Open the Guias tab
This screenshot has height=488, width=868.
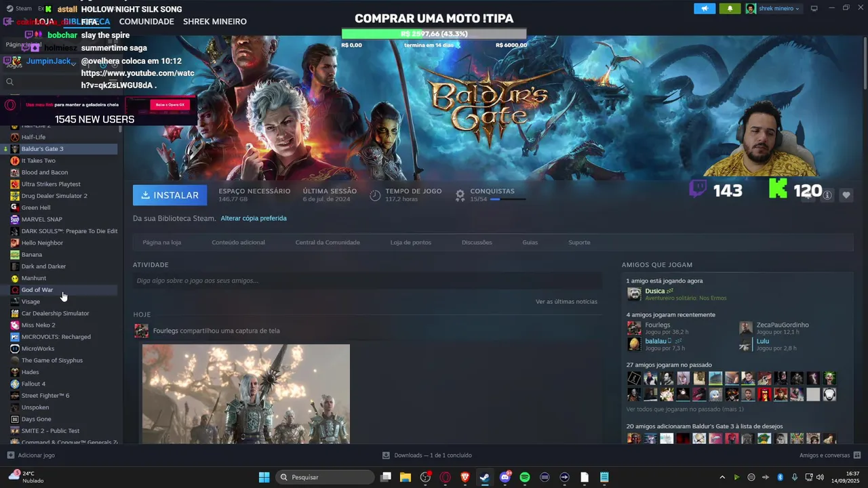point(530,242)
